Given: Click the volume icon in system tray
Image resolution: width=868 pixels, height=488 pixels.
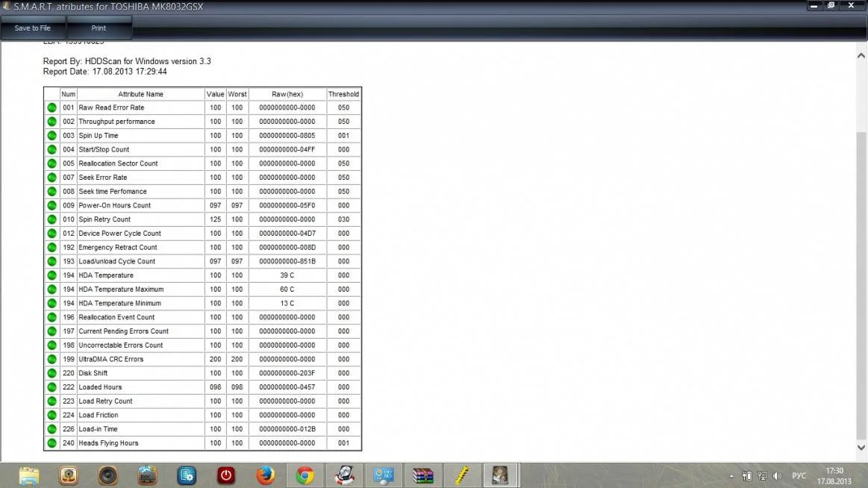Looking at the screenshot, I should [778, 476].
